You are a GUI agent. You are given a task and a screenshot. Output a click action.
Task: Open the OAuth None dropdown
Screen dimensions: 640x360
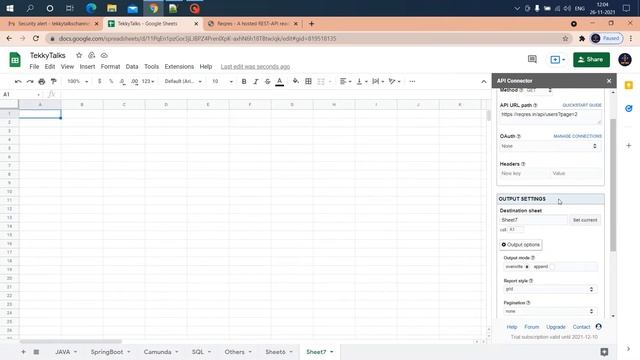point(549,146)
